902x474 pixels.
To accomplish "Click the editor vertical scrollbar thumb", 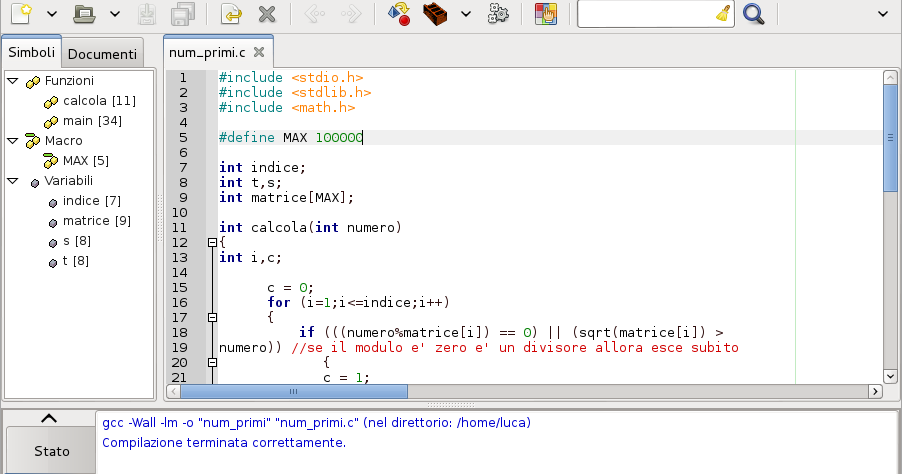I will pos(890,138).
